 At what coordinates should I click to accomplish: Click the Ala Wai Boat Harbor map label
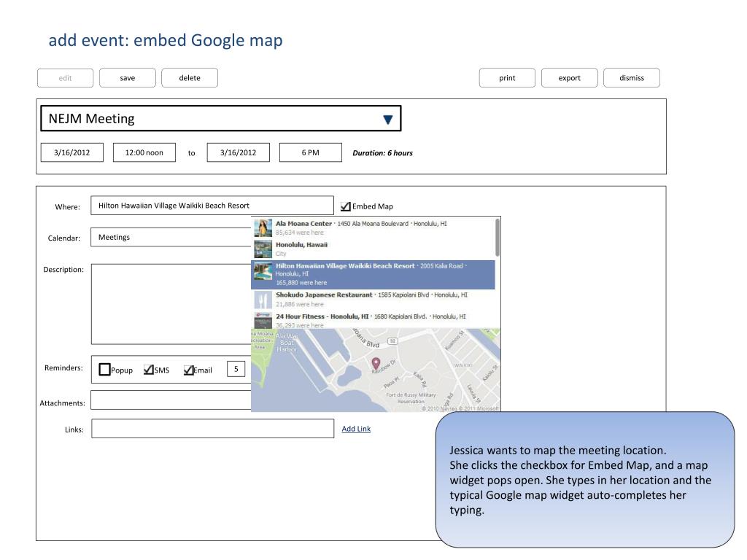pyautogui.click(x=286, y=343)
